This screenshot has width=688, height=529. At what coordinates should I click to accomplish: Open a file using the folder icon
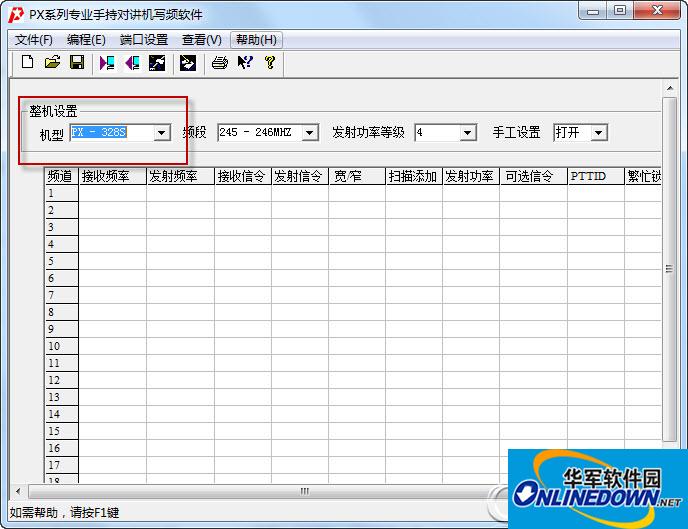(x=52, y=63)
